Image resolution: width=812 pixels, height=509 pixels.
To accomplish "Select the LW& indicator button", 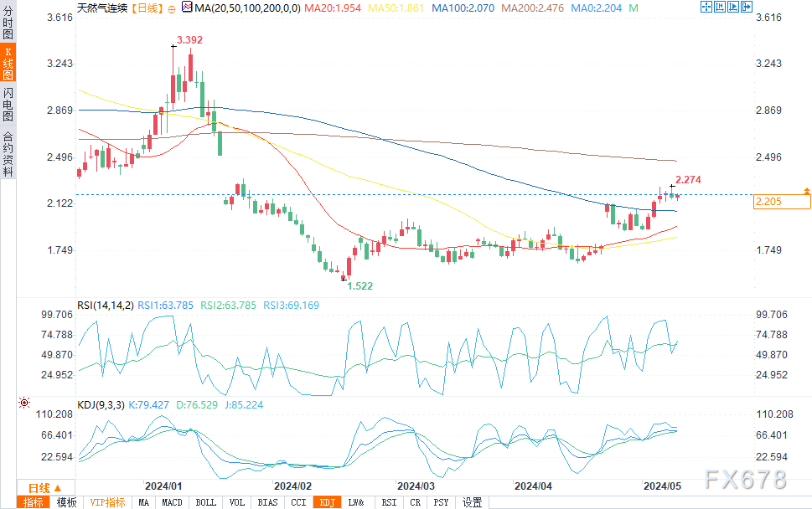I will tap(356, 502).
